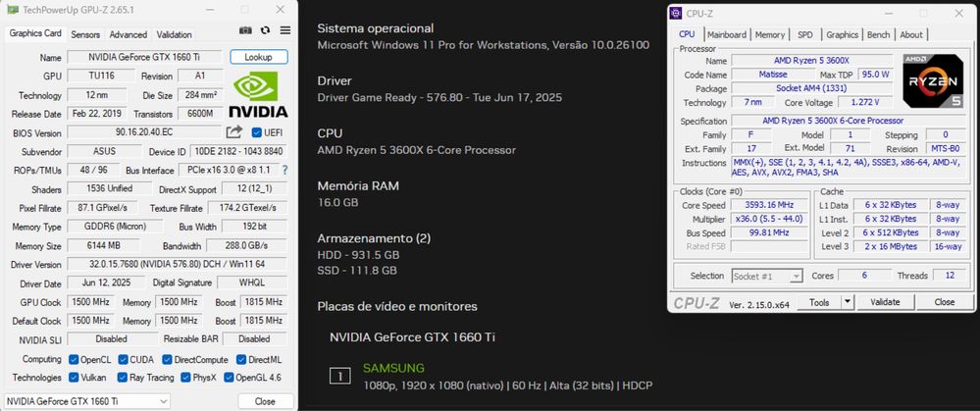Select the Graphics Card tab

[x=35, y=33]
